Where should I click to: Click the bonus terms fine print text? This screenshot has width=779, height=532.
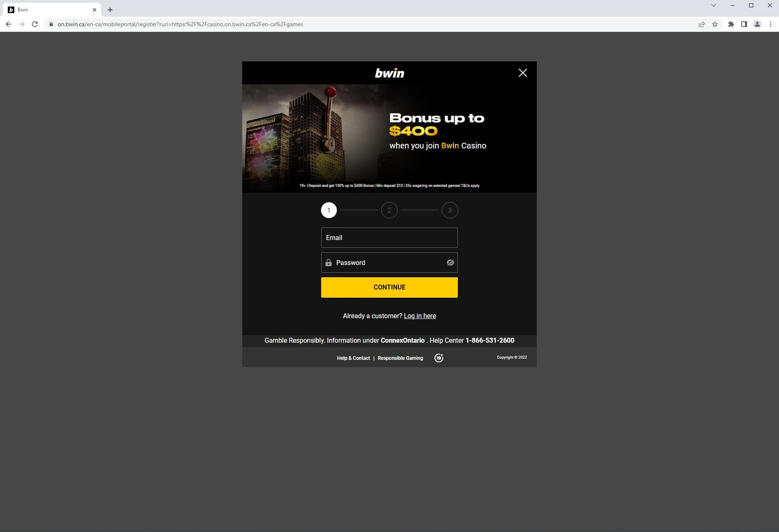389,186
